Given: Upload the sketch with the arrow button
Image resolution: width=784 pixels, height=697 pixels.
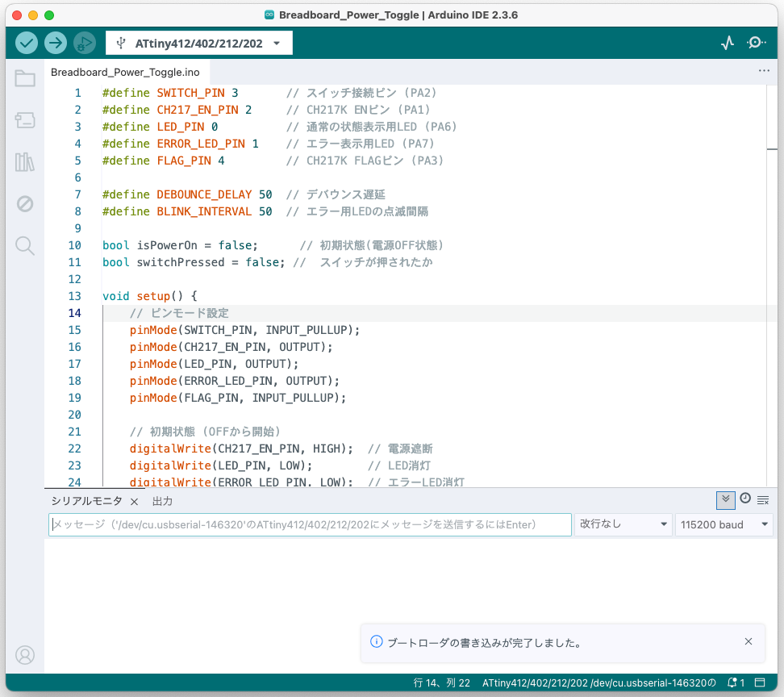Looking at the screenshot, I should click(x=56, y=43).
